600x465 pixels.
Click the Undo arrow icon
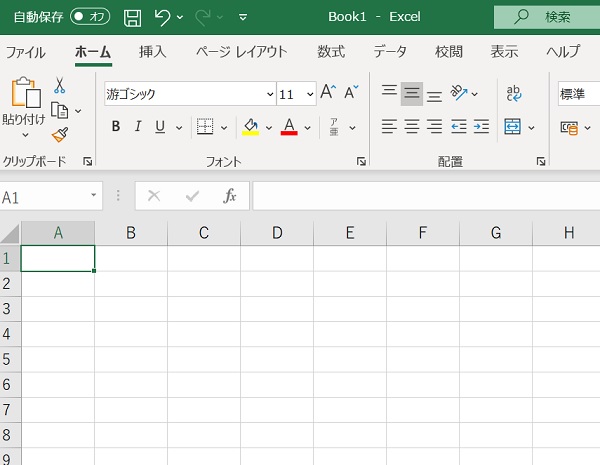161,17
